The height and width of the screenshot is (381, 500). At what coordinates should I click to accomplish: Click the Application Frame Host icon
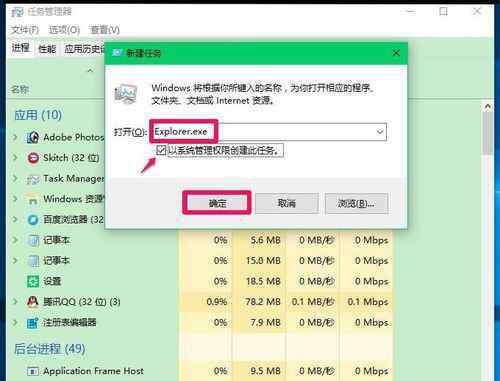(x=33, y=371)
